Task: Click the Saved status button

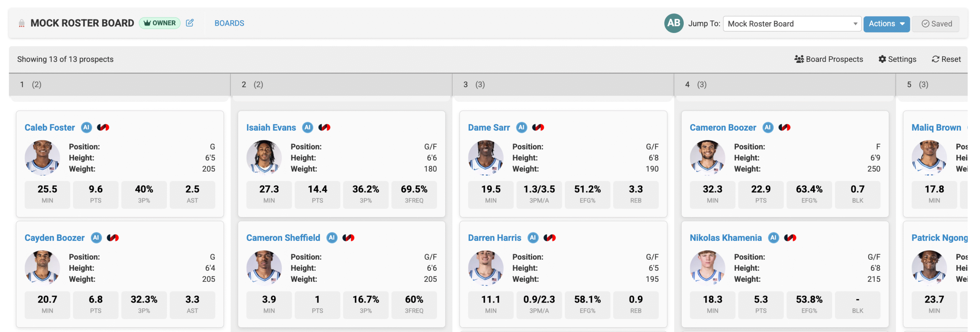Action: (936, 24)
